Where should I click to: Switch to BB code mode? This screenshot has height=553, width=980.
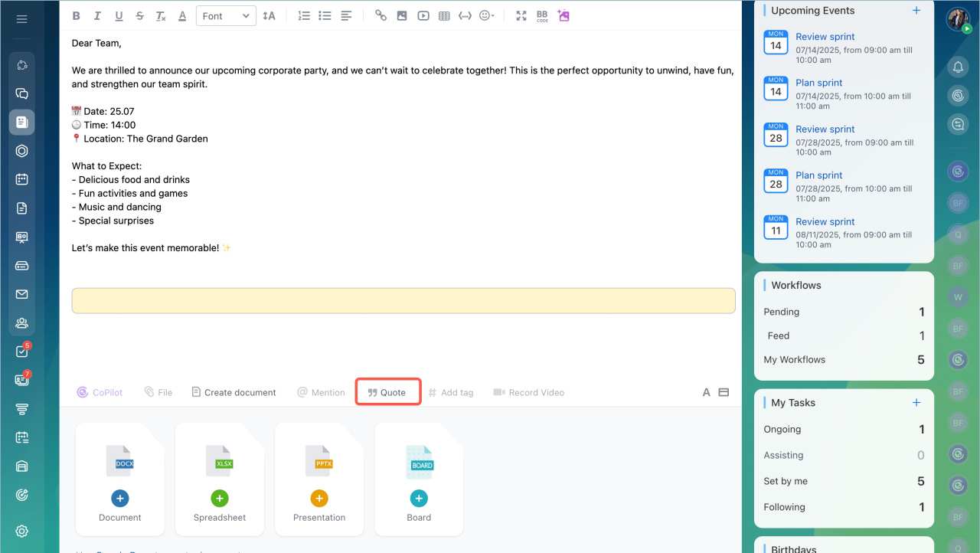tap(542, 16)
